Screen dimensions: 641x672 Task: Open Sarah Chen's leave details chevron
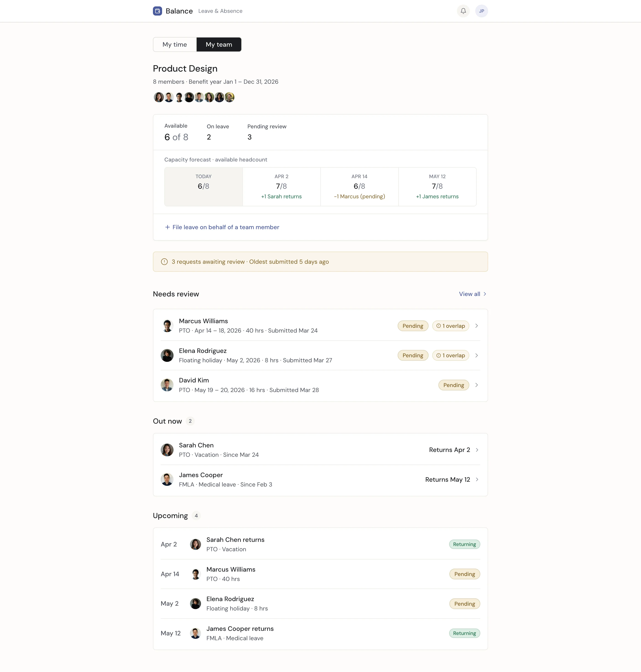coord(477,450)
